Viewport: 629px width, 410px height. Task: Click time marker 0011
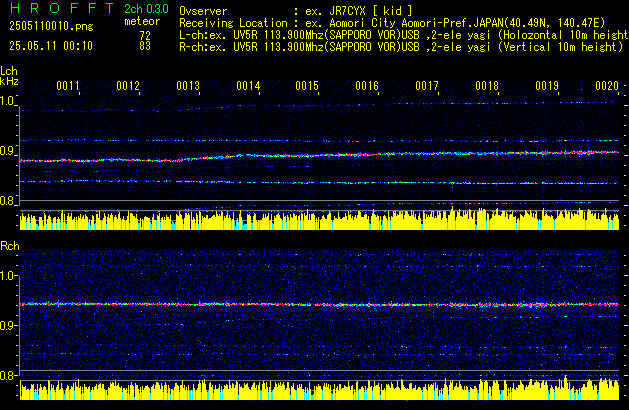(68, 86)
